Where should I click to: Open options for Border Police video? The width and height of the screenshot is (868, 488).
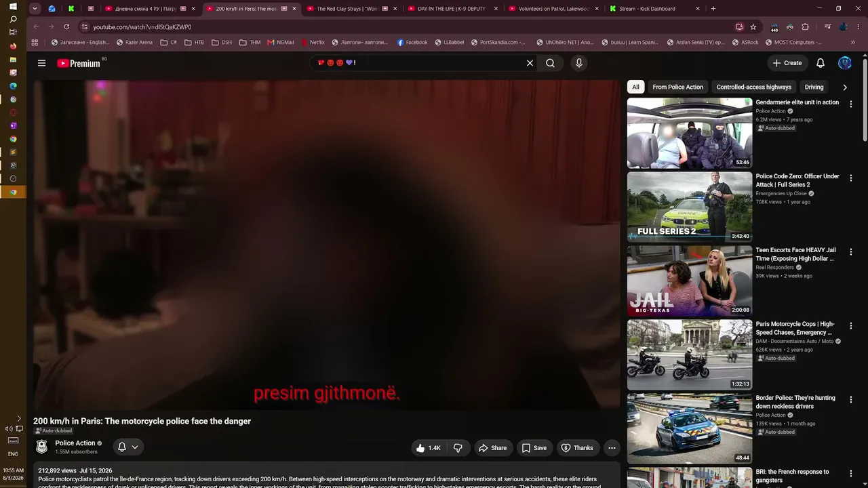tap(851, 399)
